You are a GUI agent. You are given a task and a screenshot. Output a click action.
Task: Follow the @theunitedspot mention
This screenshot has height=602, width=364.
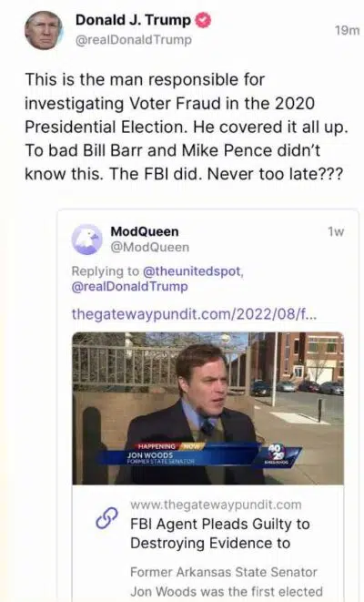coord(193,271)
